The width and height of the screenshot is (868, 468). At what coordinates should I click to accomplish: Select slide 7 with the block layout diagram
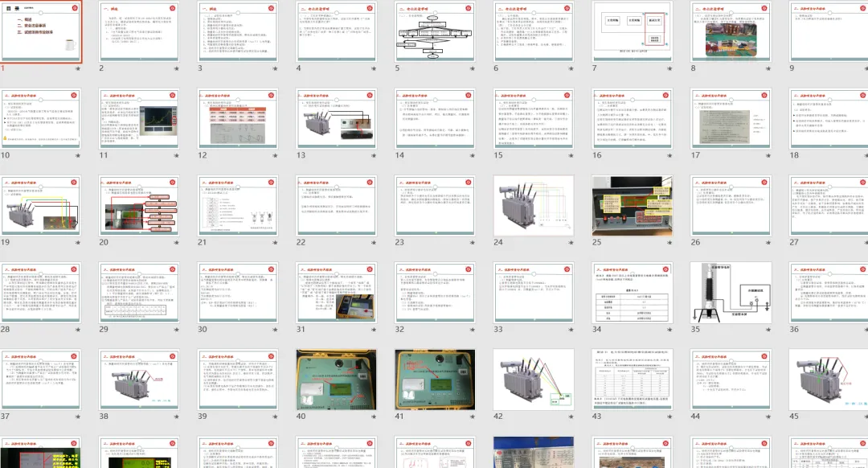[x=633, y=31]
